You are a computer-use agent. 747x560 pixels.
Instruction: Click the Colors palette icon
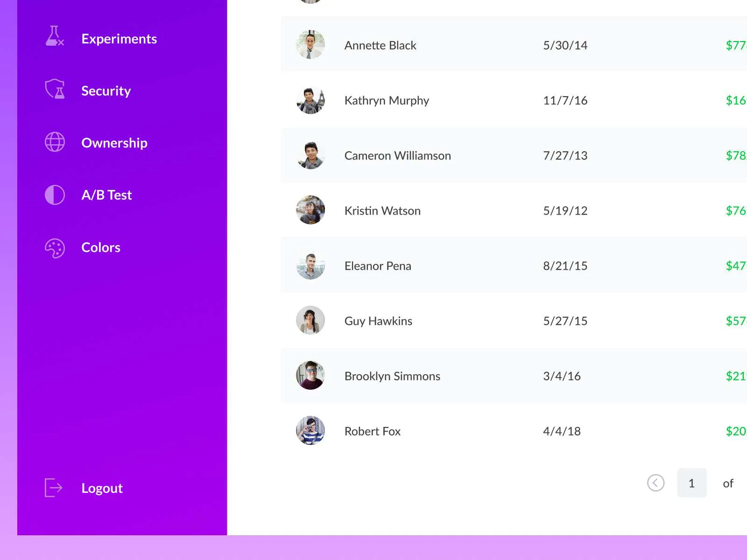pyautogui.click(x=54, y=247)
